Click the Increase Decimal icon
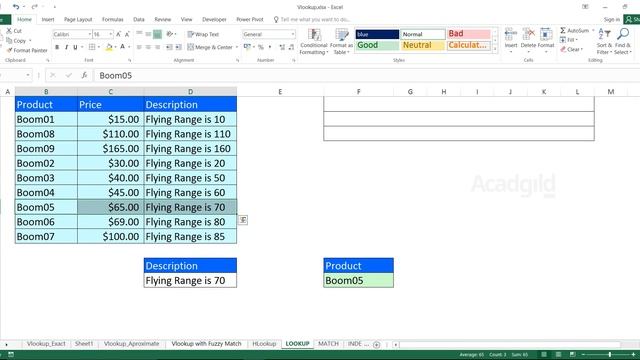Screen dimensions: 640x360 [x=282, y=47]
